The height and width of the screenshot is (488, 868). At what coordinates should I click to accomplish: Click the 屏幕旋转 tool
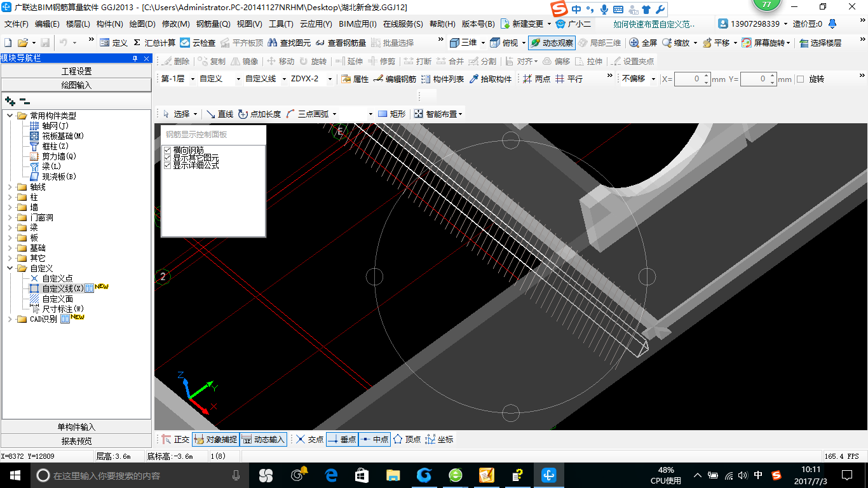point(765,43)
